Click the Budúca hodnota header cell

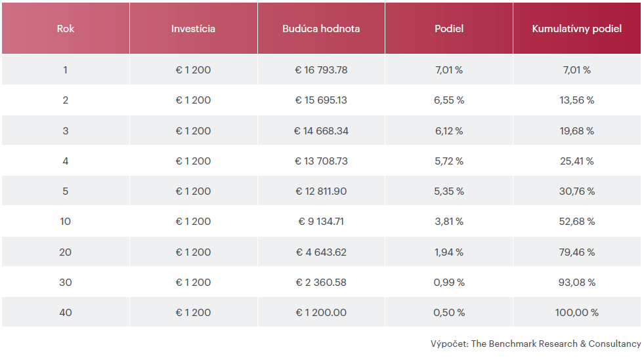click(321, 29)
